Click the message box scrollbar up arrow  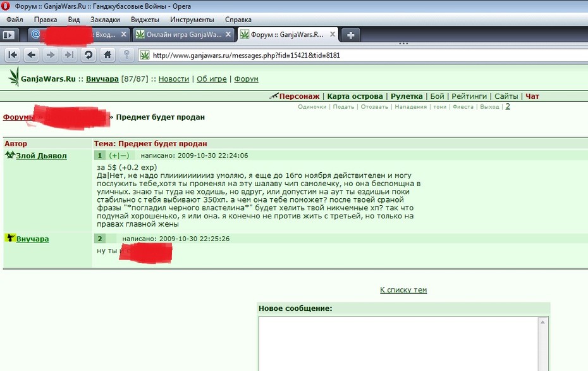(542, 322)
